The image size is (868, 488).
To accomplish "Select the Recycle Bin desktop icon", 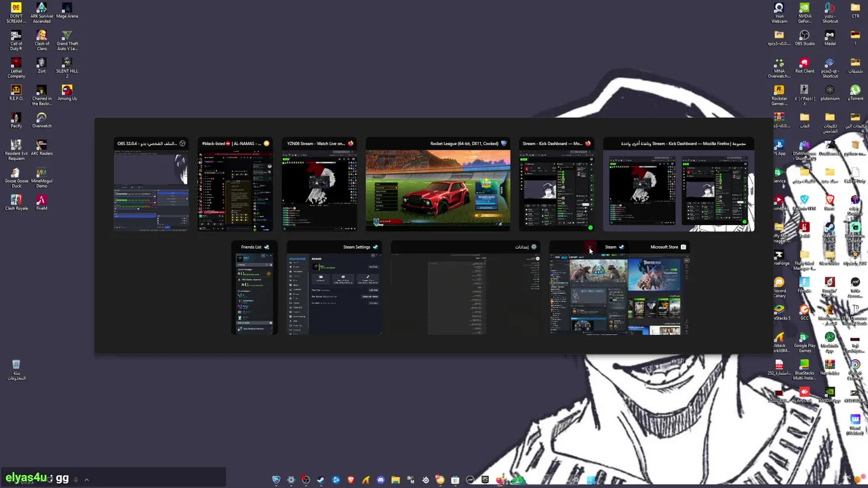I will [x=16, y=370].
